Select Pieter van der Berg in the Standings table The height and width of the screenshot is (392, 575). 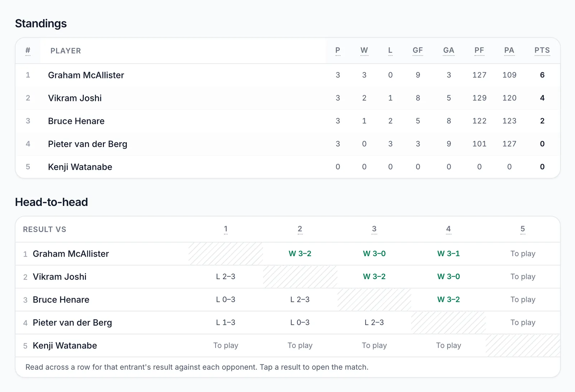coord(88,144)
